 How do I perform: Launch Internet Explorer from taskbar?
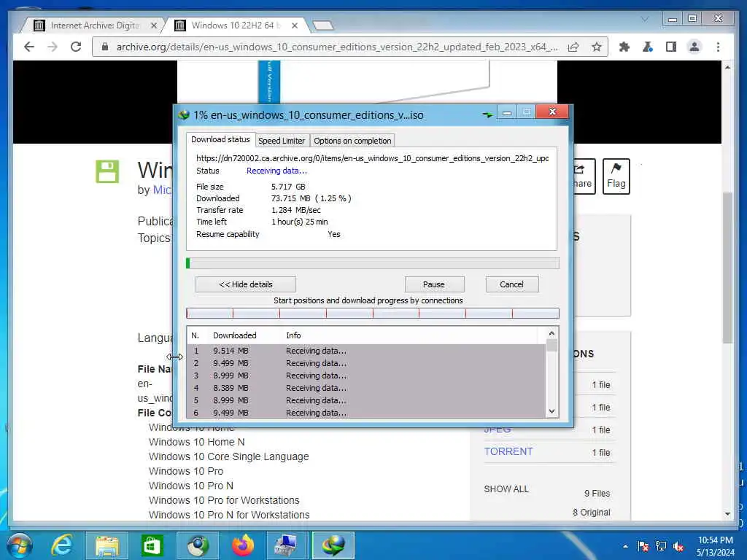coord(63,545)
